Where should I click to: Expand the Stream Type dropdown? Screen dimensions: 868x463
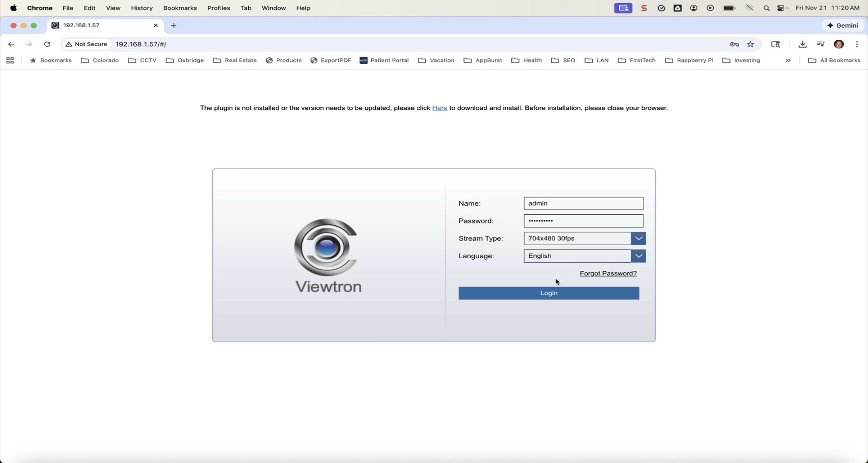coord(638,239)
